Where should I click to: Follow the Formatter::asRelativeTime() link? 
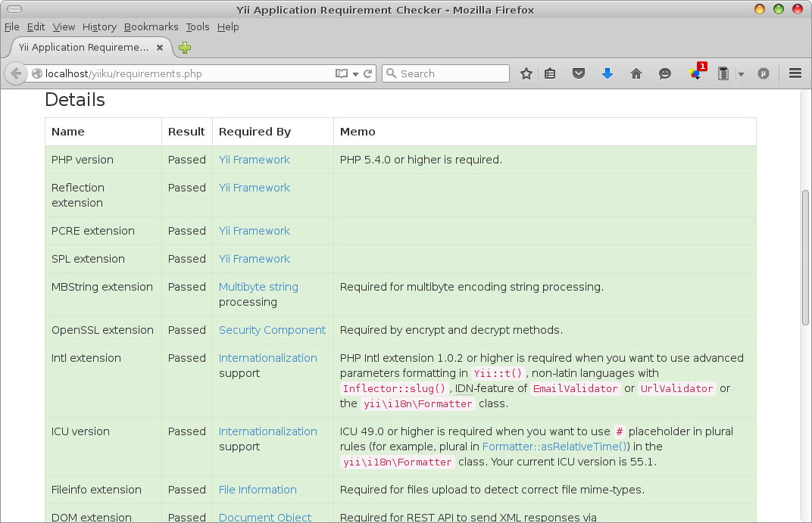tap(554, 447)
